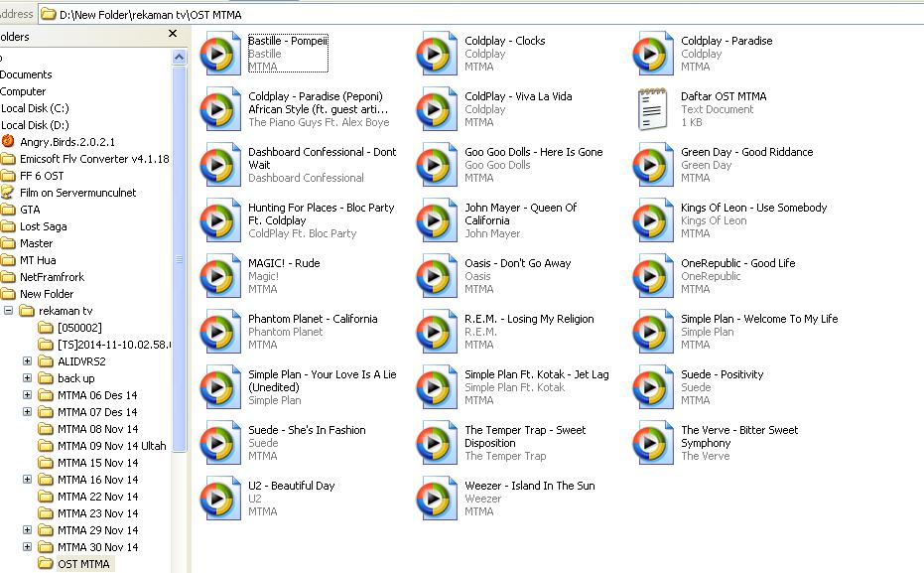Open the MTMA 09 Nov 14 Ultah folder
924x573 pixels.
[102, 446]
